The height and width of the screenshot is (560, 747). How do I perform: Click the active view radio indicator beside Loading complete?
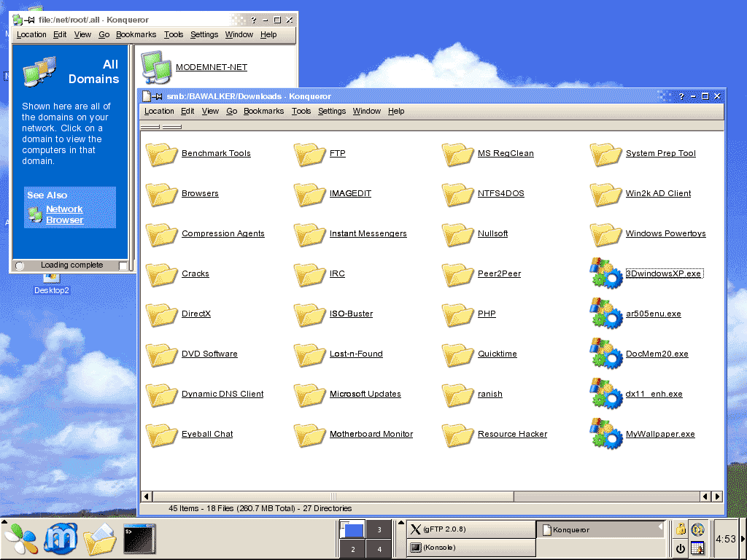click(20, 265)
